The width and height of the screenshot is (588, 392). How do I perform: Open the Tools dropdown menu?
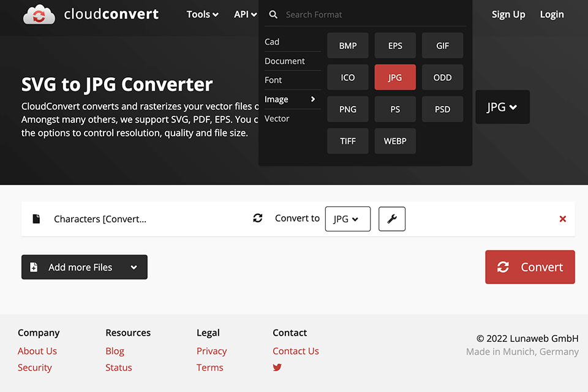coord(203,14)
